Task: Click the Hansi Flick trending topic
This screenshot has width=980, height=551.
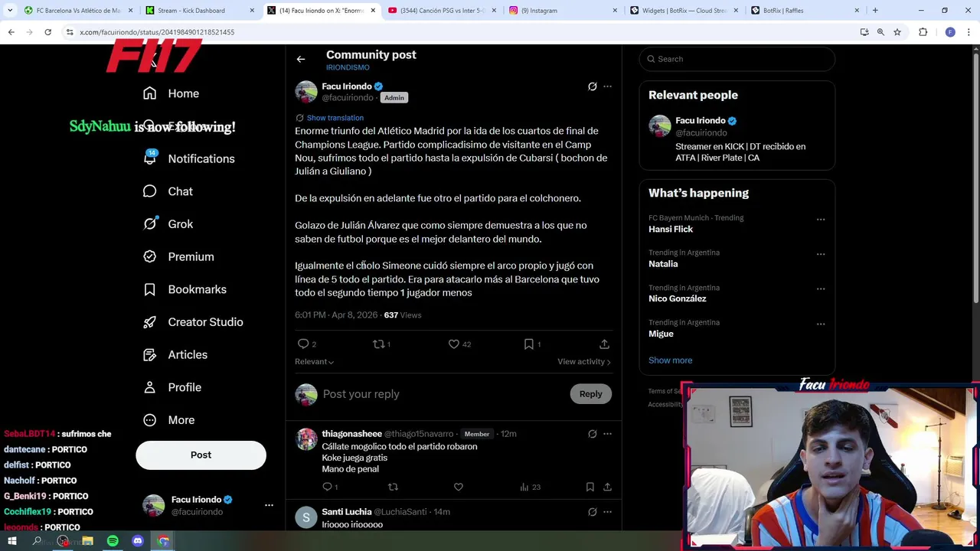Action: pos(671,229)
